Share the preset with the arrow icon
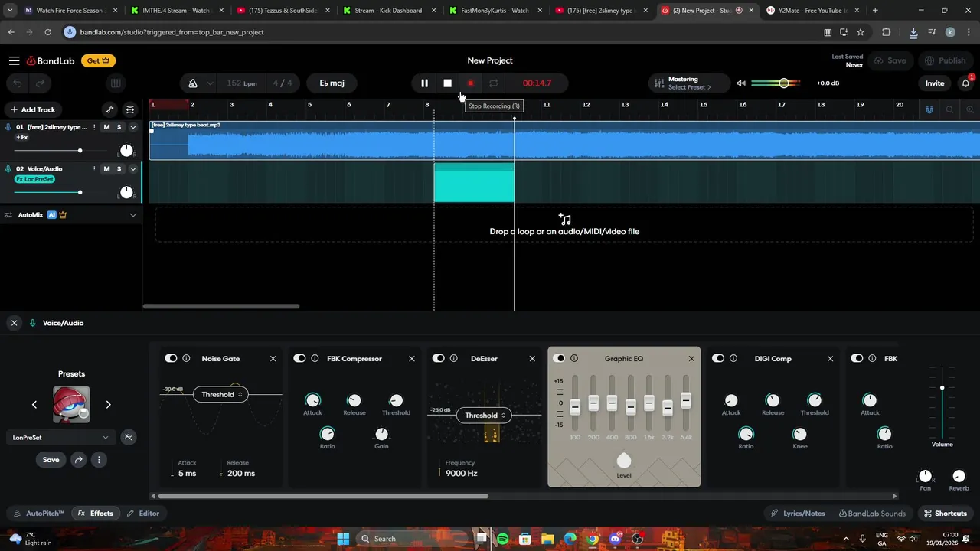The image size is (980, 551). pos(78,460)
